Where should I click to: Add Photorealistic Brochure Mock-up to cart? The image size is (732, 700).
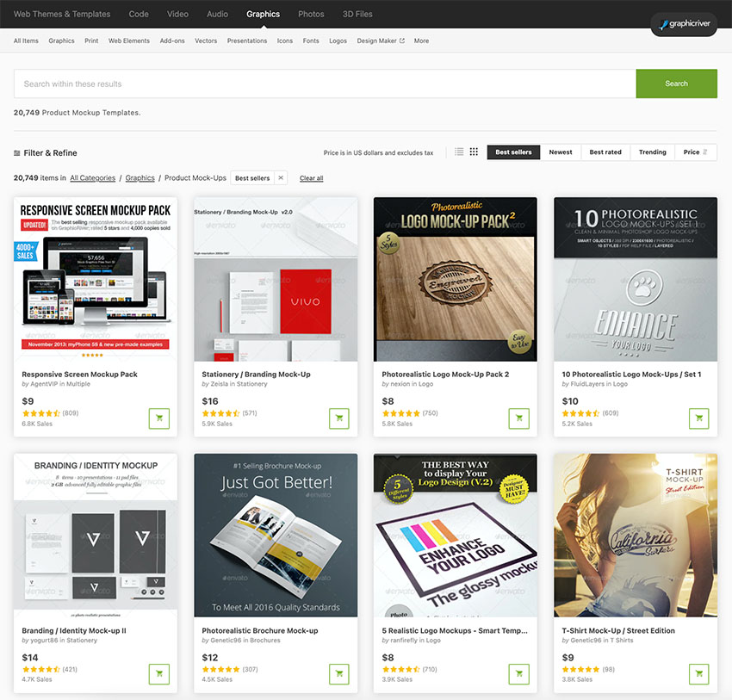tap(338, 674)
